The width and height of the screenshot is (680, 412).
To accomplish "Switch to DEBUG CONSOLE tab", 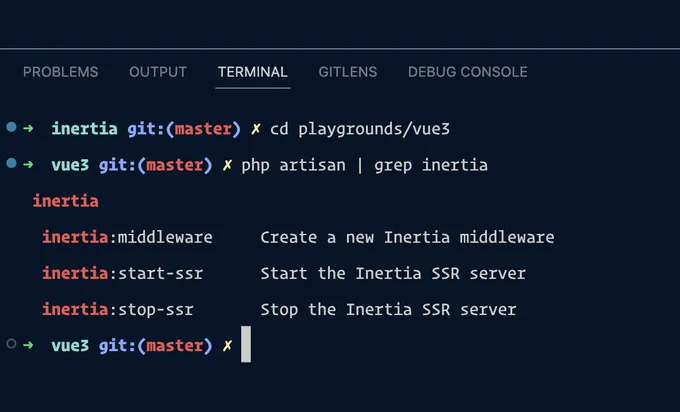I will [x=468, y=72].
